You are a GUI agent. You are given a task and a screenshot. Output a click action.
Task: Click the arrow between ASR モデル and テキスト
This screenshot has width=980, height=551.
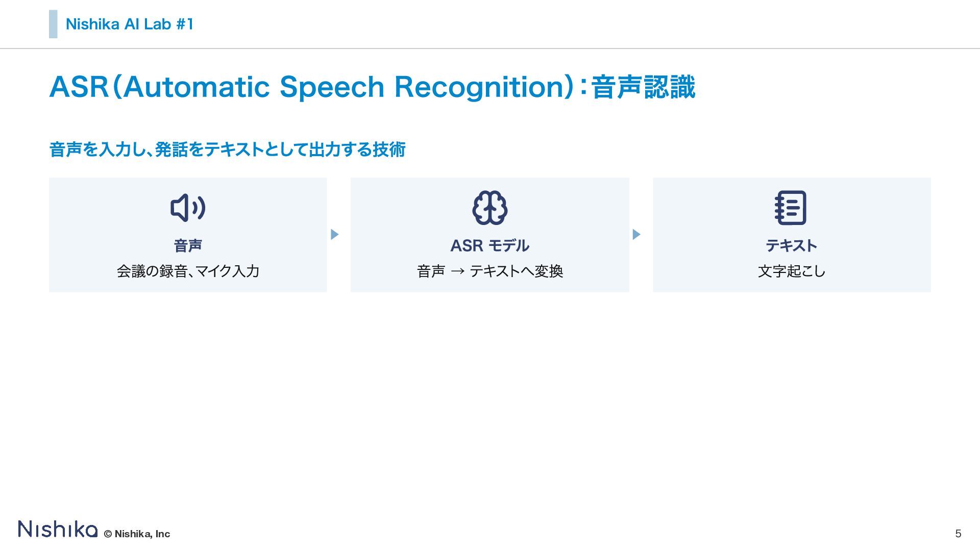[x=636, y=234]
